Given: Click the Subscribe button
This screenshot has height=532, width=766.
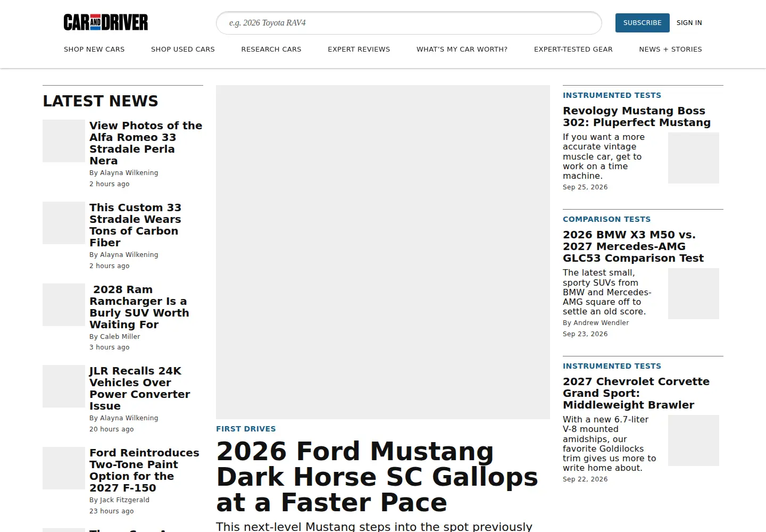Looking at the screenshot, I should 642,23.
